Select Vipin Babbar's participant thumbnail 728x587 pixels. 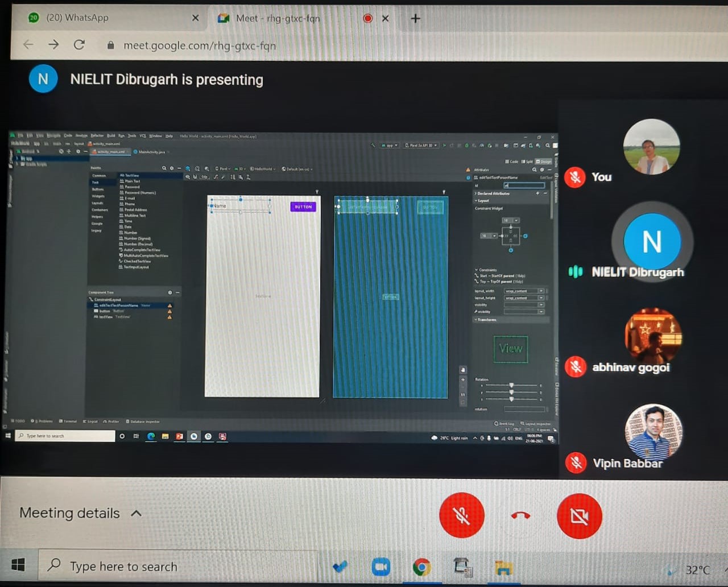pos(652,432)
